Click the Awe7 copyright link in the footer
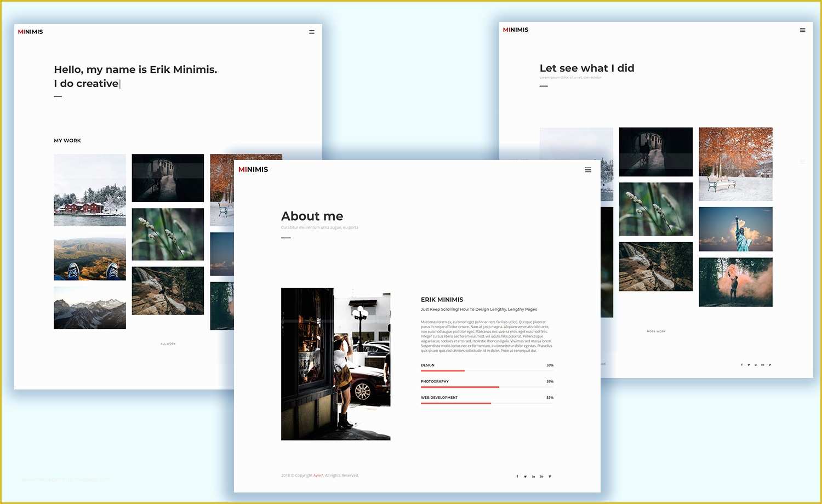Image resolution: width=822 pixels, height=504 pixels. (318, 476)
